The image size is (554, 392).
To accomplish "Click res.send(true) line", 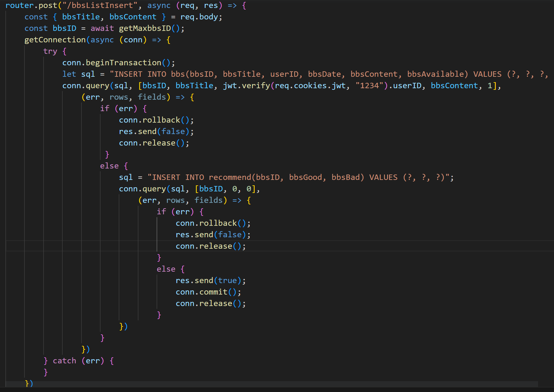I will 210,281.
